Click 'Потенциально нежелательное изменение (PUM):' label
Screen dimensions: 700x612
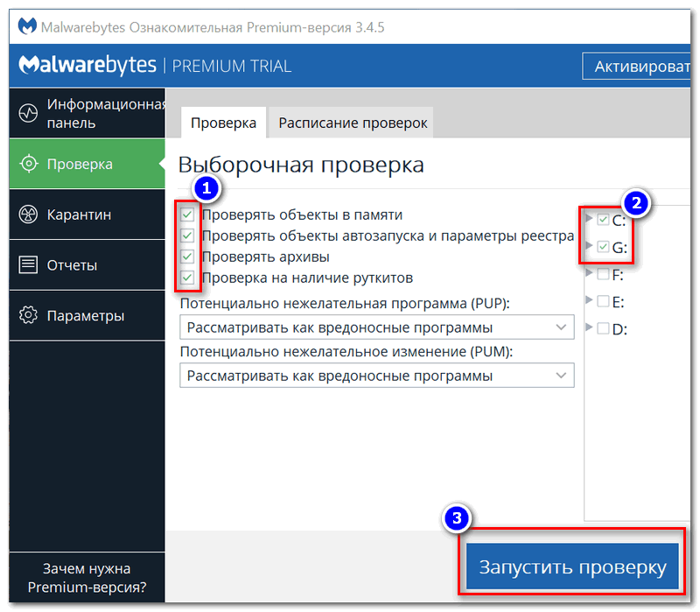coord(346,352)
